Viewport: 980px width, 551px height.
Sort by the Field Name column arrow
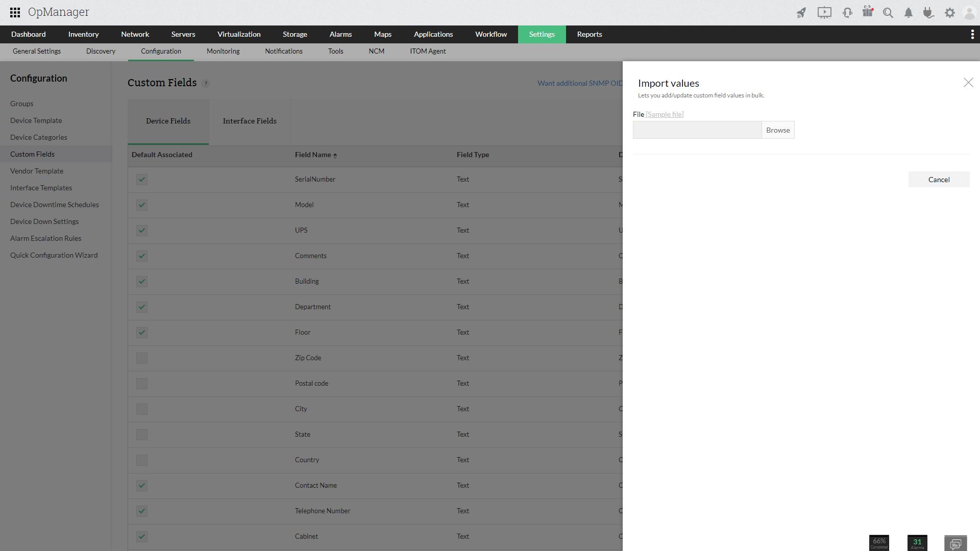tap(335, 155)
